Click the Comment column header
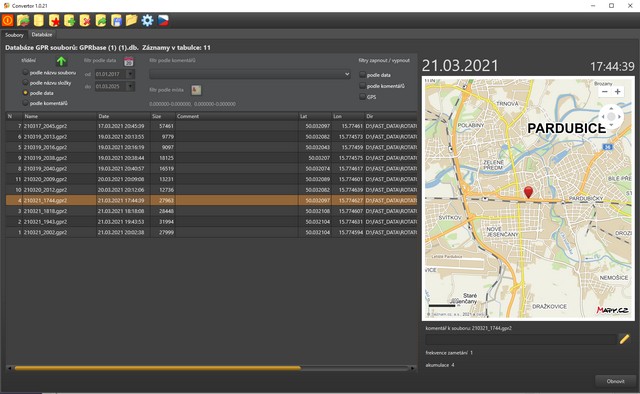The height and width of the screenshot is (394, 640). pos(237,116)
